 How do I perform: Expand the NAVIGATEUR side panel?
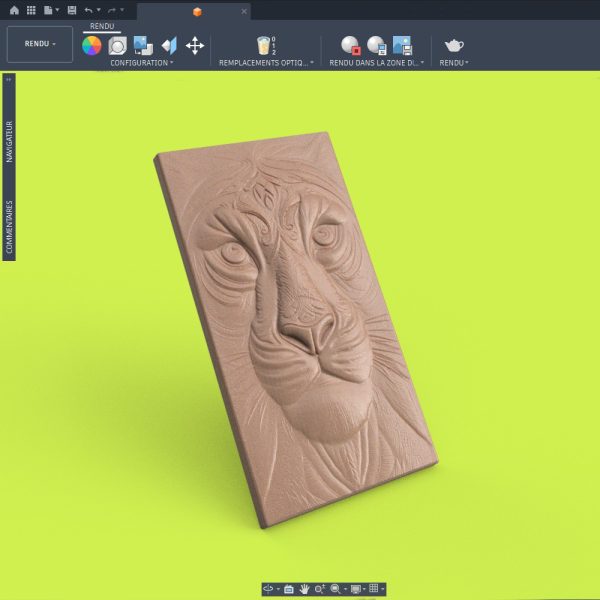[x=9, y=142]
